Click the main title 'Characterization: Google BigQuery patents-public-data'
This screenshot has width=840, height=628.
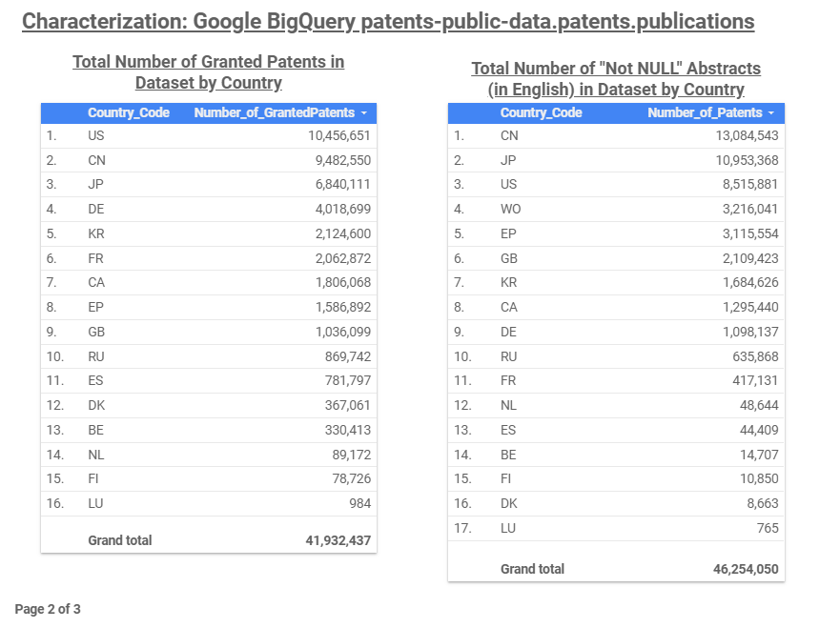point(388,21)
